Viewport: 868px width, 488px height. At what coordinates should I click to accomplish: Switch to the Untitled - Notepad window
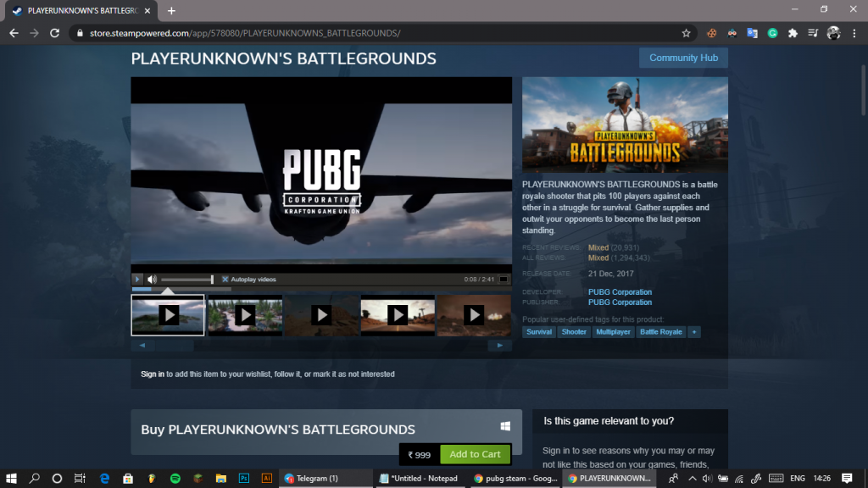point(420,478)
